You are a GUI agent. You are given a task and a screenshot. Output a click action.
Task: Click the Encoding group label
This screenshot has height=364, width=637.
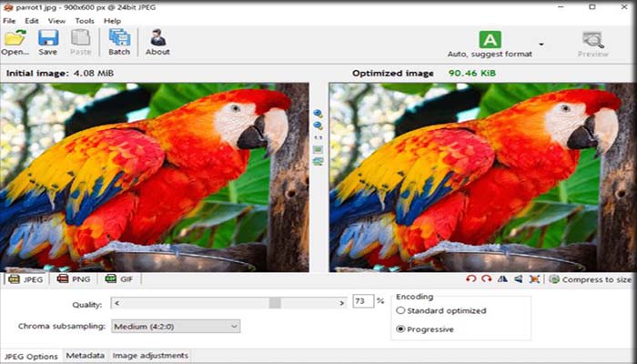[414, 297]
